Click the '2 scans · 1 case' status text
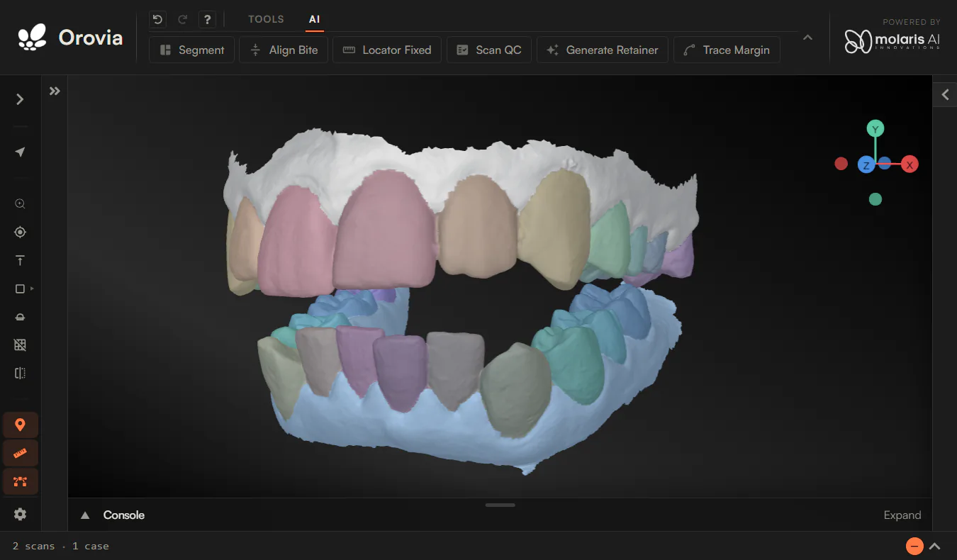 click(x=61, y=546)
